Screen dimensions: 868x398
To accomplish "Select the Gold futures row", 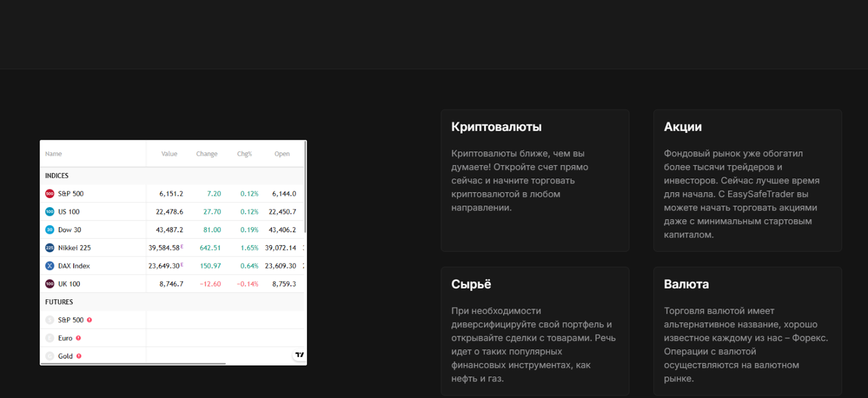I will (173, 356).
